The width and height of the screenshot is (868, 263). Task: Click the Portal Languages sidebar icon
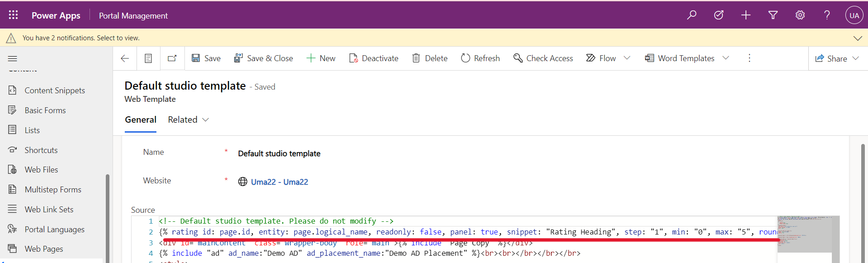tap(12, 229)
